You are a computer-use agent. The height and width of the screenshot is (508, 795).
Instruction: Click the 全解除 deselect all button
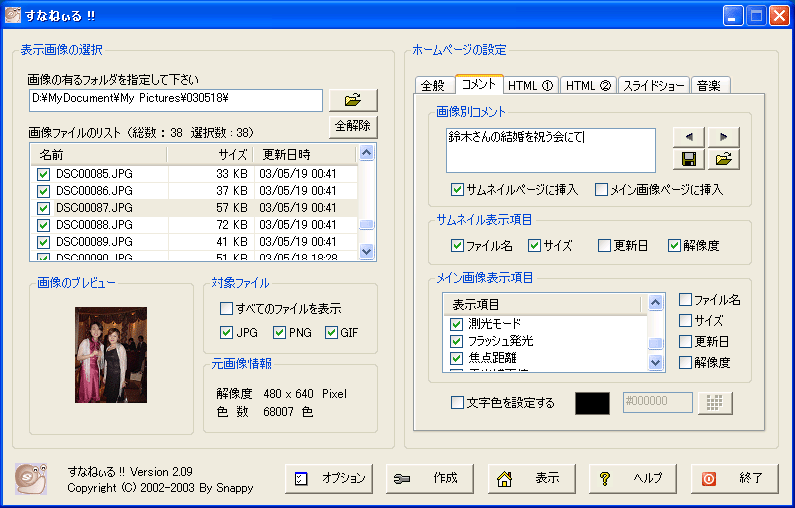(x=353, y=126)
